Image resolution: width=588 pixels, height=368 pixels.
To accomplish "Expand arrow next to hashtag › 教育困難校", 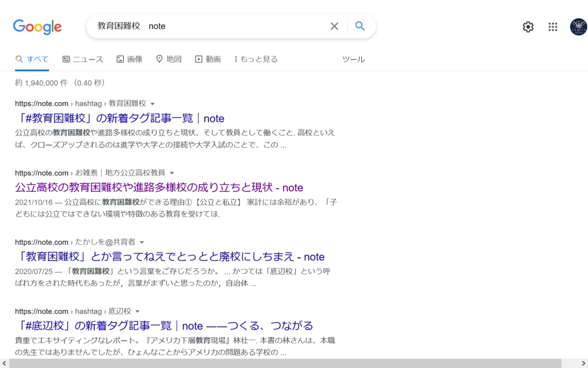I will coord(152,104).
